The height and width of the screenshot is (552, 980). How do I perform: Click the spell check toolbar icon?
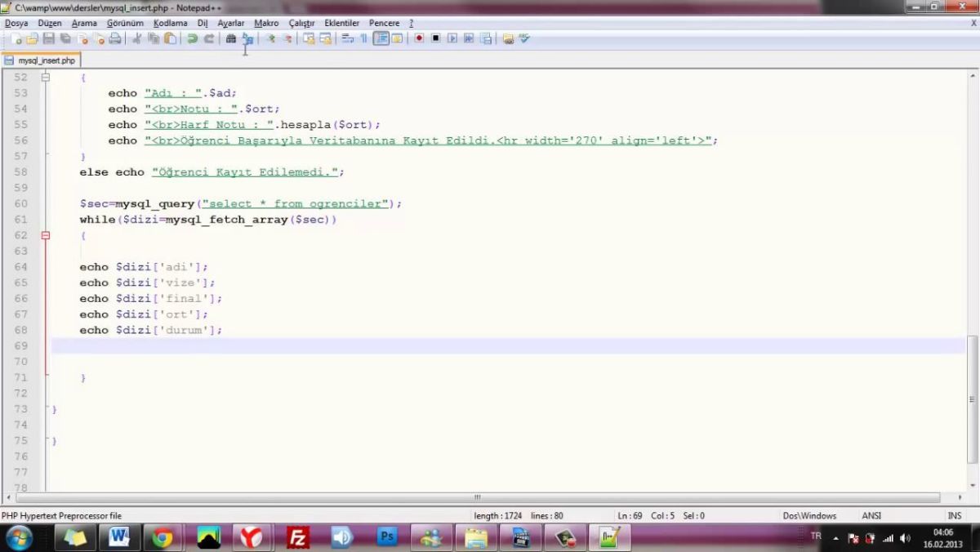[x=523, y=38]
